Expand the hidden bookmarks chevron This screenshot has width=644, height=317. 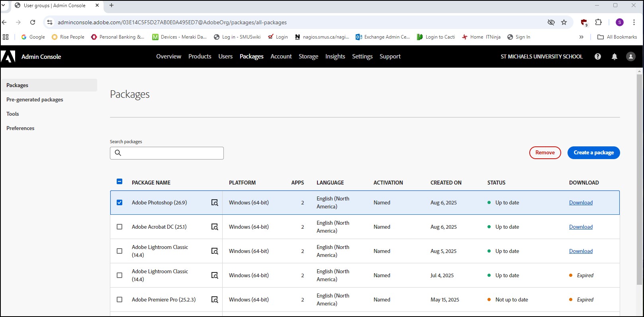[x=581, y=37]
